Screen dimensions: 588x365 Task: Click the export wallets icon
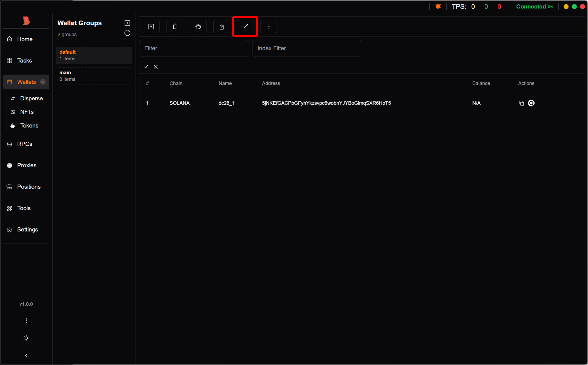point(245,27)
